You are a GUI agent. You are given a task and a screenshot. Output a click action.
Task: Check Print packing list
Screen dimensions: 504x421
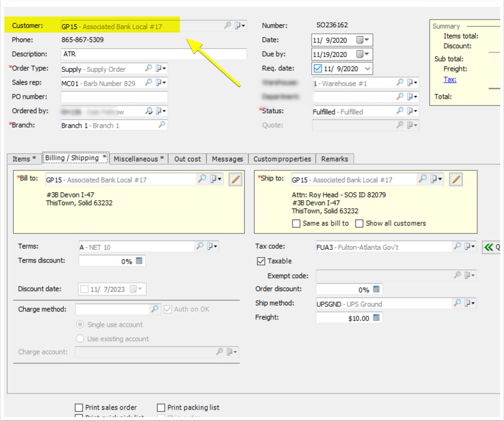point(161,407)
